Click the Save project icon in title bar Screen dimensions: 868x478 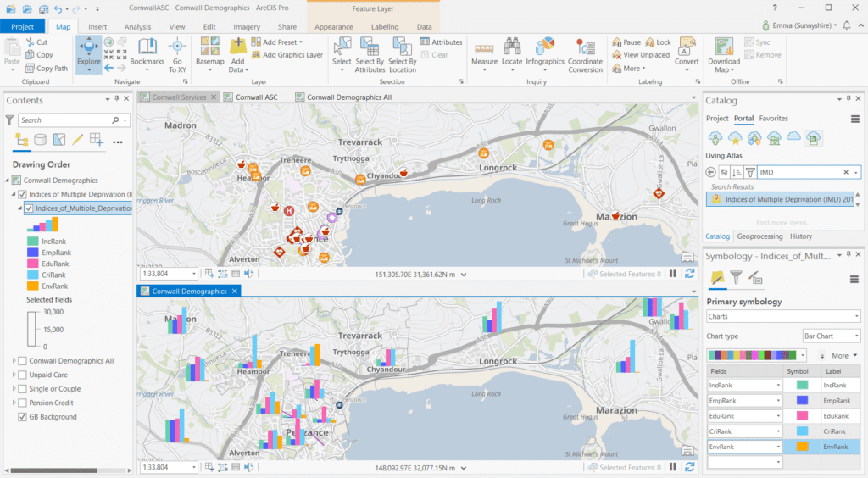[42, 8]
